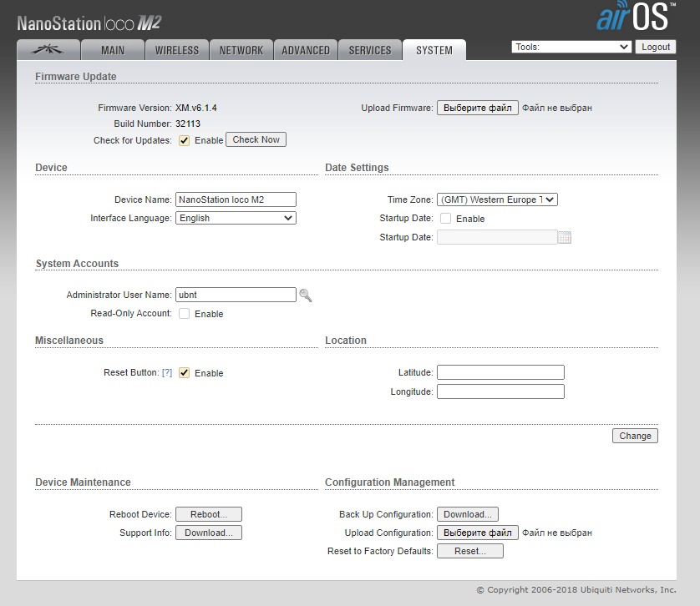Click the Miscellaneous section heading

pyautogui.click(x=69, y=340)
